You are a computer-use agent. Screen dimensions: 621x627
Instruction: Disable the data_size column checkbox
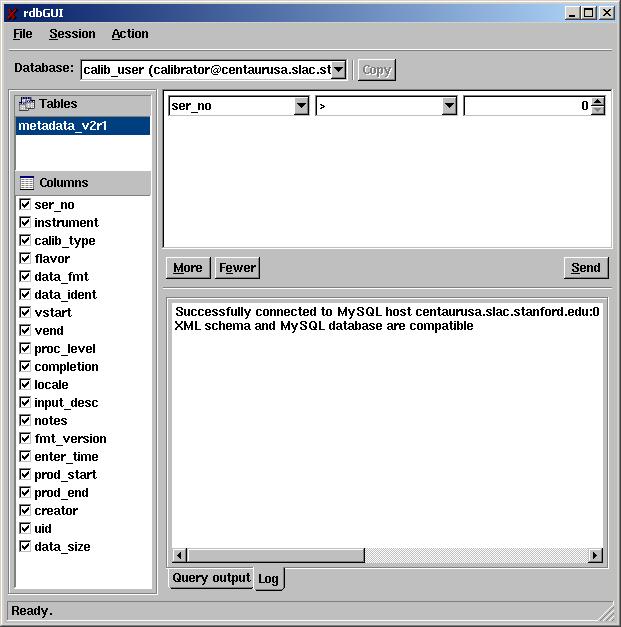(25, 547)
